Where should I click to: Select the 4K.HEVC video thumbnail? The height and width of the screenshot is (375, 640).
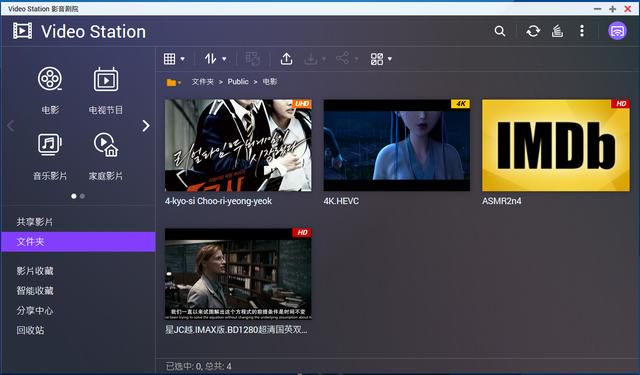coord(397,145)
